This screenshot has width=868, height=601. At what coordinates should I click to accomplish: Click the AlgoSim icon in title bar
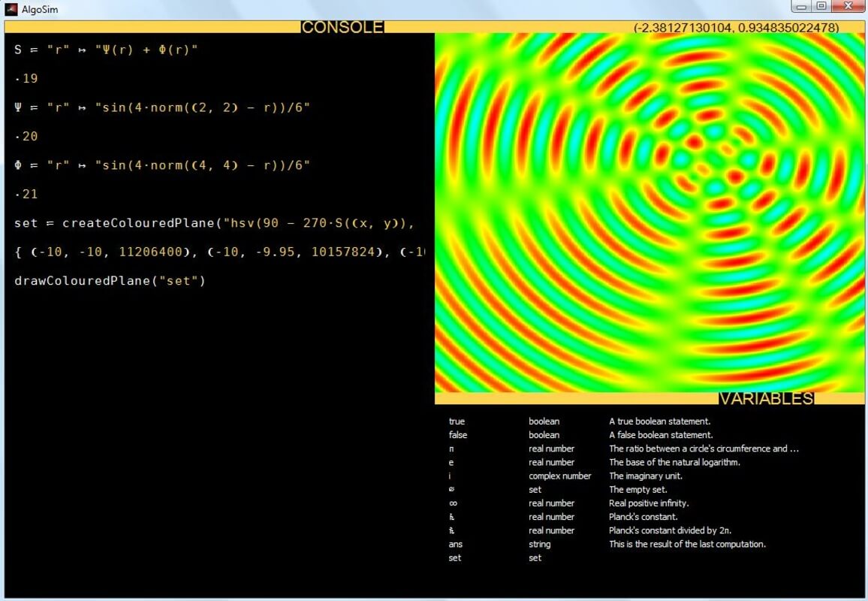coord(11,9)
